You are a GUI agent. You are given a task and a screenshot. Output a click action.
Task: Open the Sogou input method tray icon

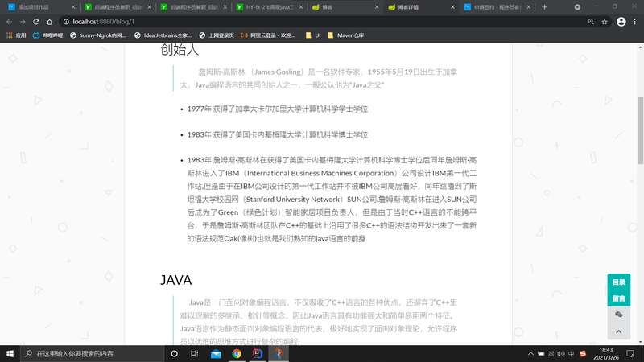click(x=583, y=353)
